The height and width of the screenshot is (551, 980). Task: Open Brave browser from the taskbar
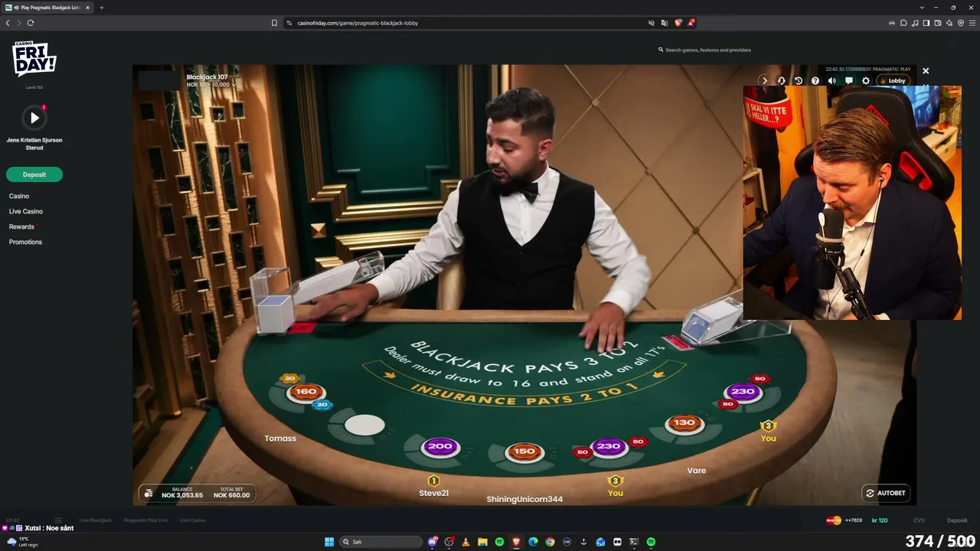516,542
